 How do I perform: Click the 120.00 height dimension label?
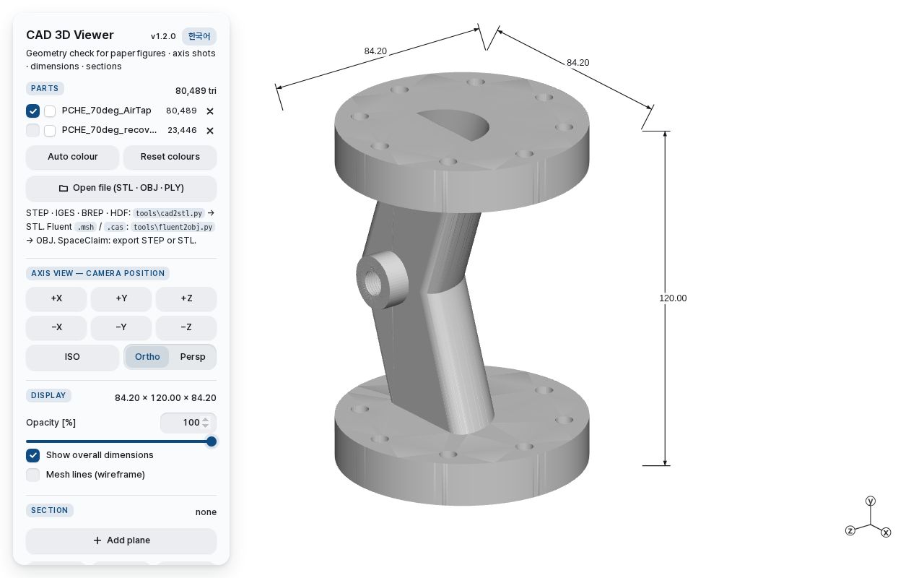pos(673,298)
